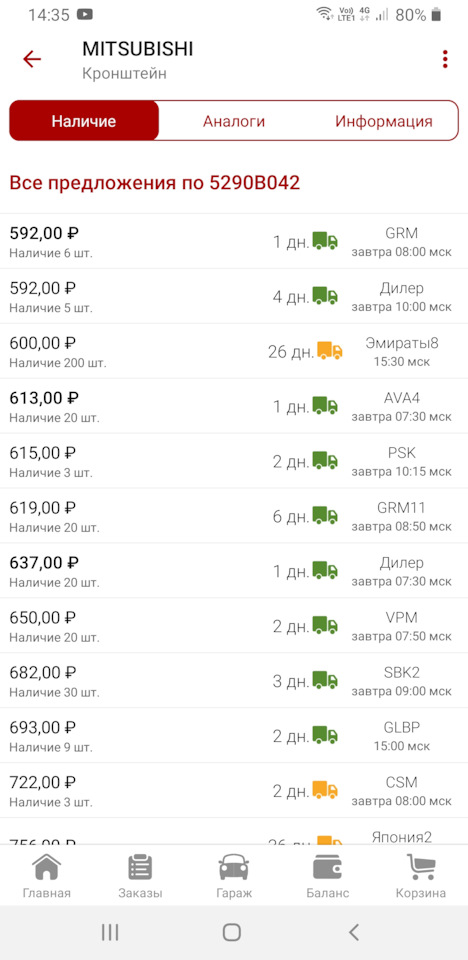468x960 pixels.
Task: Open Корзина shopping cart icon
Action: pyautogui.click(x=421, y=867)
